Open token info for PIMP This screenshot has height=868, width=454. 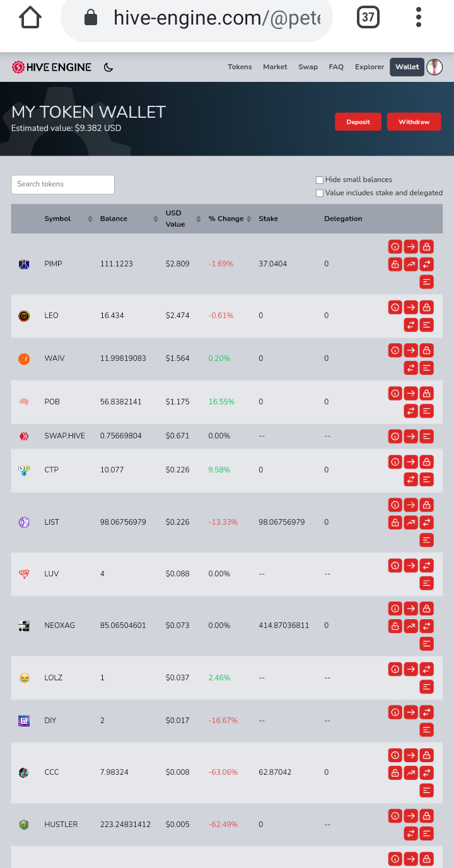pyautogui.click(x=395, y=246)
